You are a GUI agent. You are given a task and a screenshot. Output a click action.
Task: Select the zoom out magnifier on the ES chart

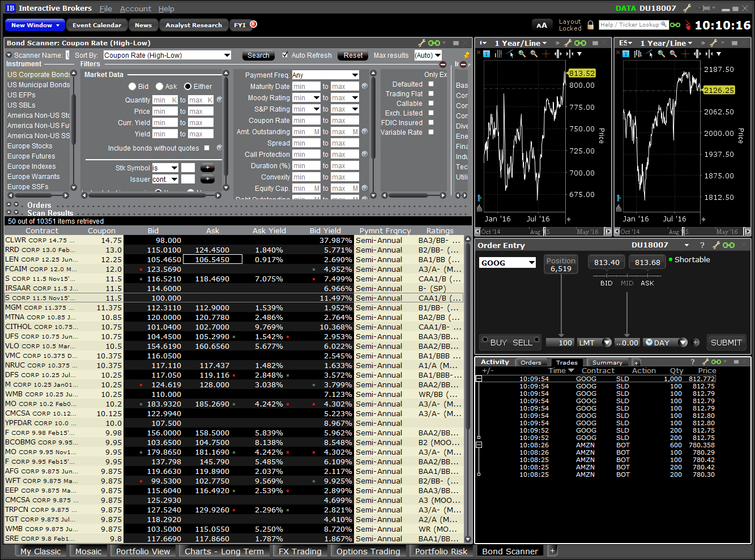coord(673,54)
